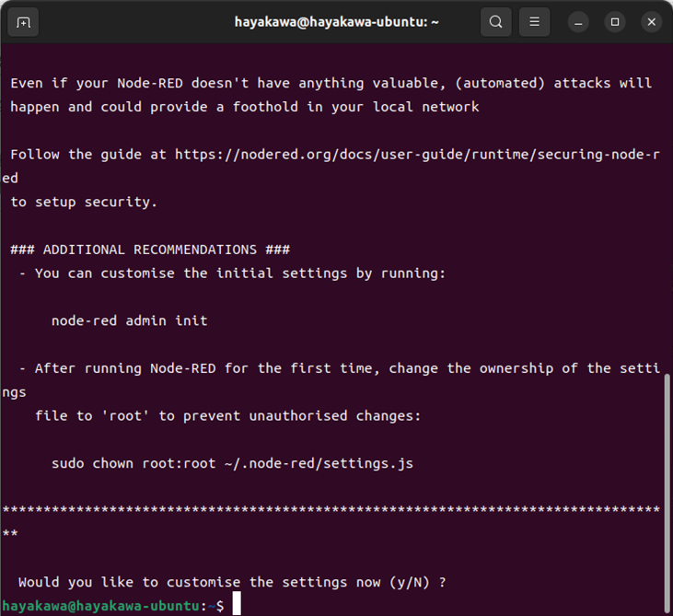Click the 'Would you like to customise' question
Image resolution: width=673 pixels, height=616 pixels.
(232, 582)
